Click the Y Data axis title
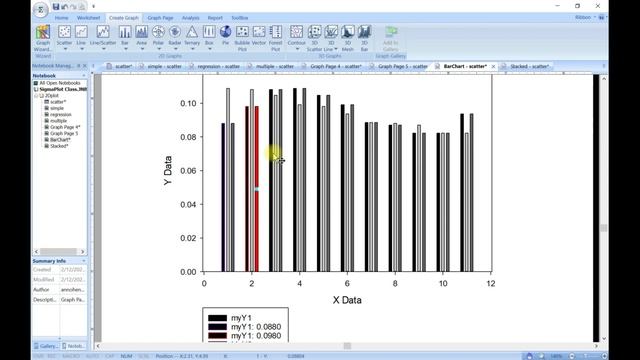Screen dimensions: 640x360 tap(168, 170)
